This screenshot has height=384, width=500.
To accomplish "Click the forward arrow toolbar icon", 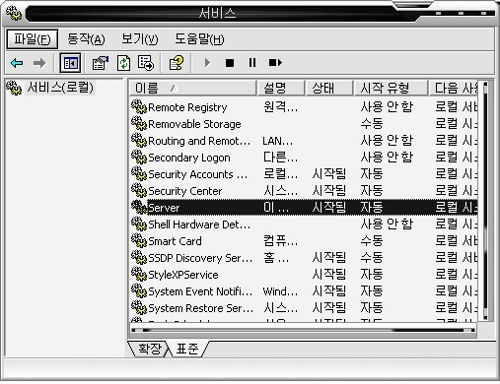I will coord(39,63).
